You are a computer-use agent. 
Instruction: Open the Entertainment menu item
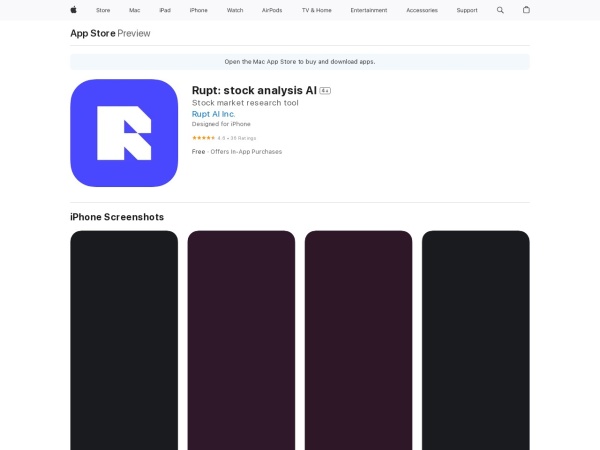[368, 10]
